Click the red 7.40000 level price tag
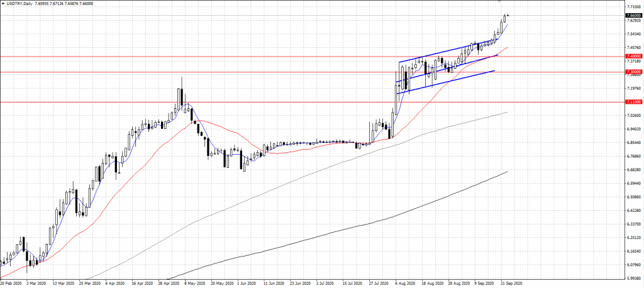 coord(633,57)
